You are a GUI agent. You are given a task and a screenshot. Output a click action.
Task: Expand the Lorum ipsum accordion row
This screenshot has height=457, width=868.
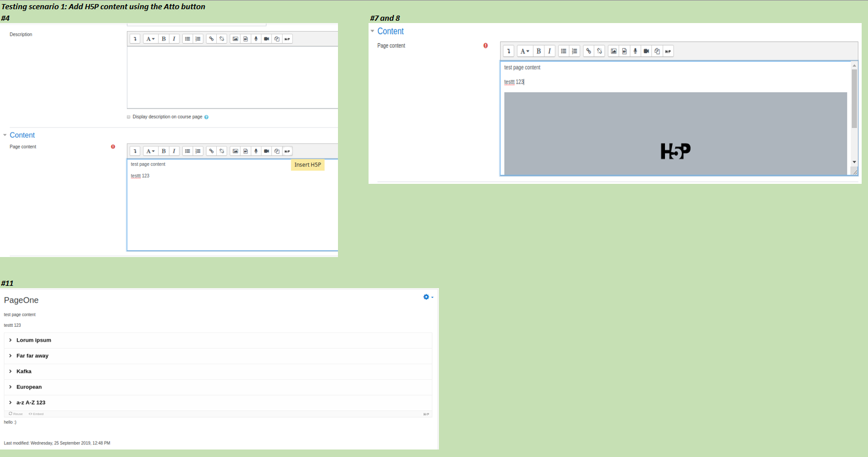click(x=218, y=340)
